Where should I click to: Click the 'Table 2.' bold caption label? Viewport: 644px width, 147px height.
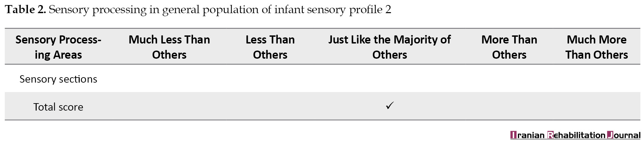point(26,9)
